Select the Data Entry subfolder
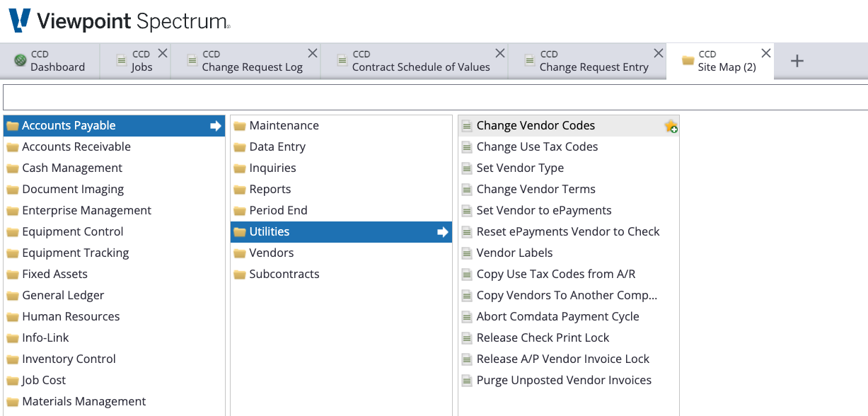The image size is (868, 416). (341, 147)
